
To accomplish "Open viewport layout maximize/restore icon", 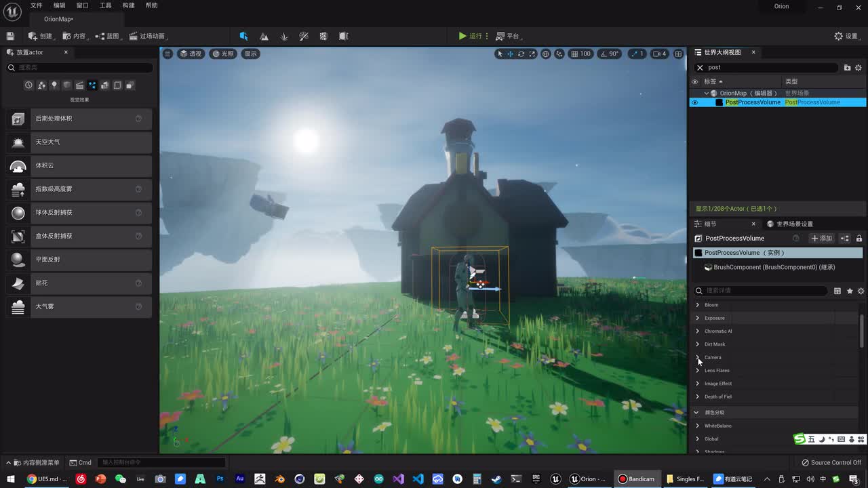I will [678, 54].
